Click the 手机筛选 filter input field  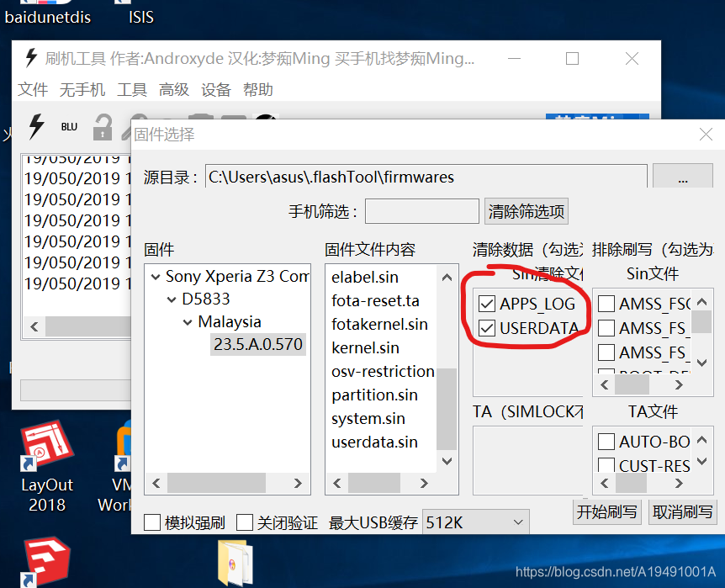click(421, 211)
